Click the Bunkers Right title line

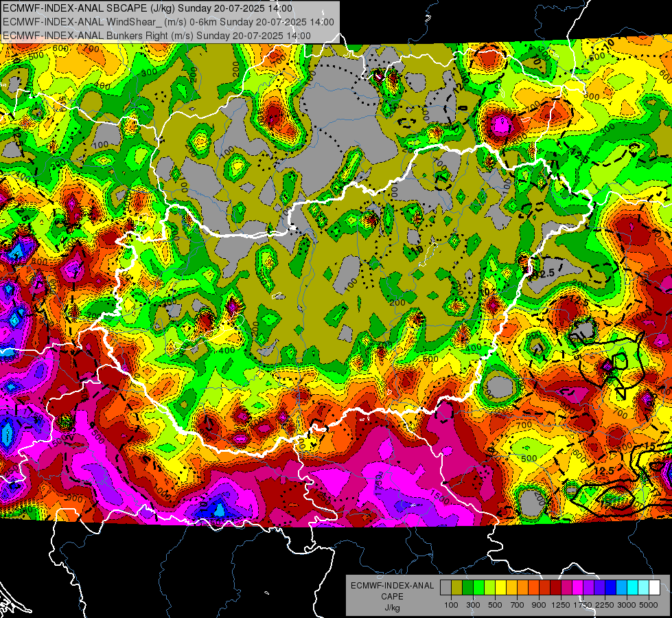pos(157,36)
